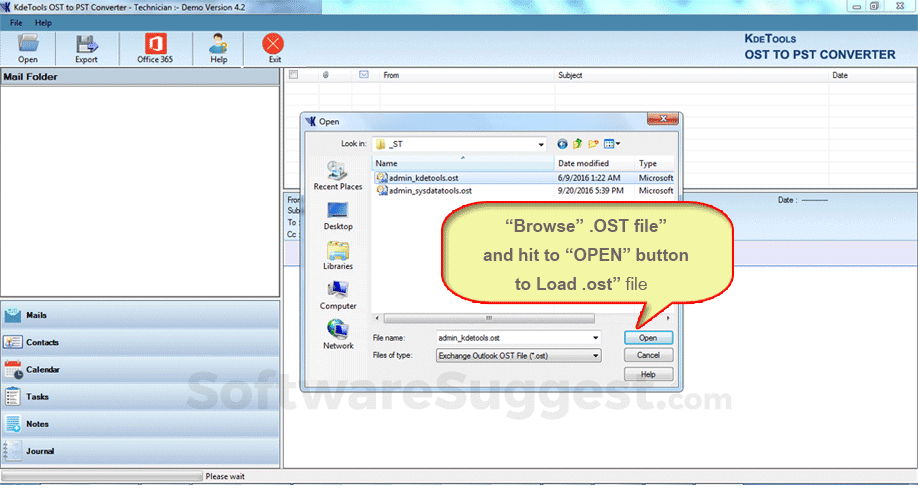
Task: Click the Back navigation icon in dialog
Action: 562,144
